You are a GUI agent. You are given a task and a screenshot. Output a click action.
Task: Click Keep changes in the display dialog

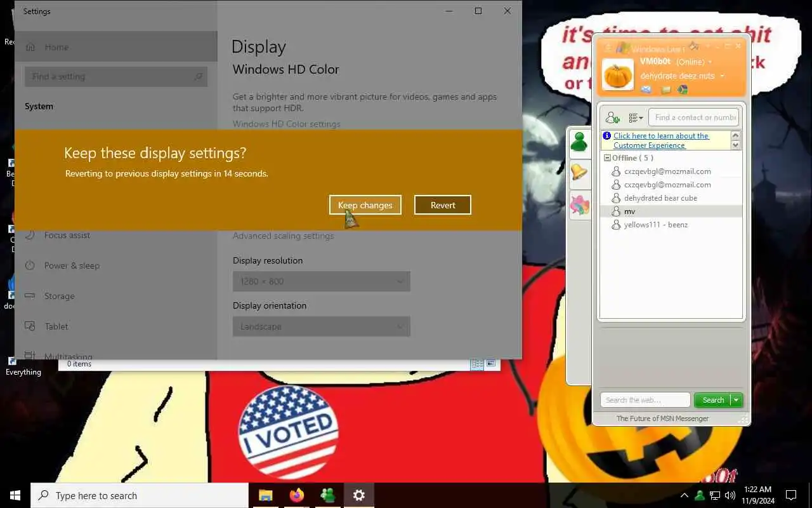[x=365, y=205]
